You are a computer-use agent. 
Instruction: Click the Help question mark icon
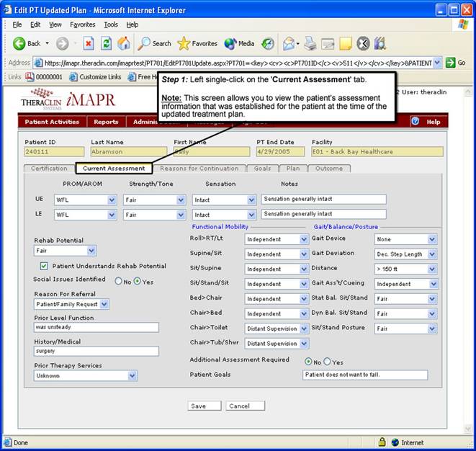416,122
